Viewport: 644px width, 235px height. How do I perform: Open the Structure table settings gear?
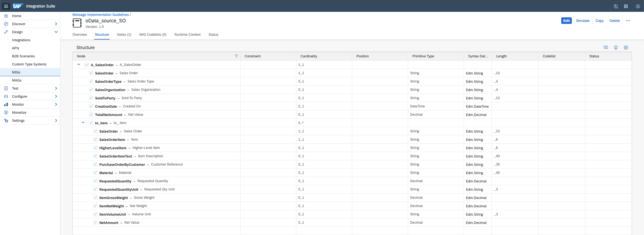coord(626,48)
